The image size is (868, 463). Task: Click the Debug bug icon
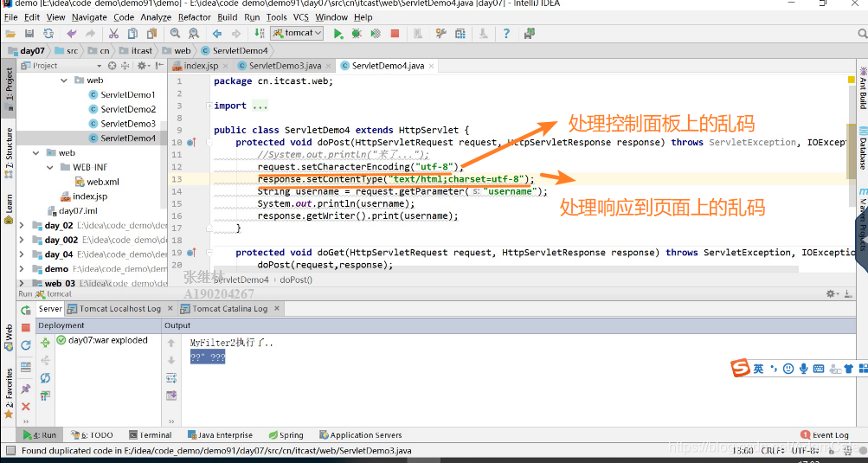pos(357,34)
